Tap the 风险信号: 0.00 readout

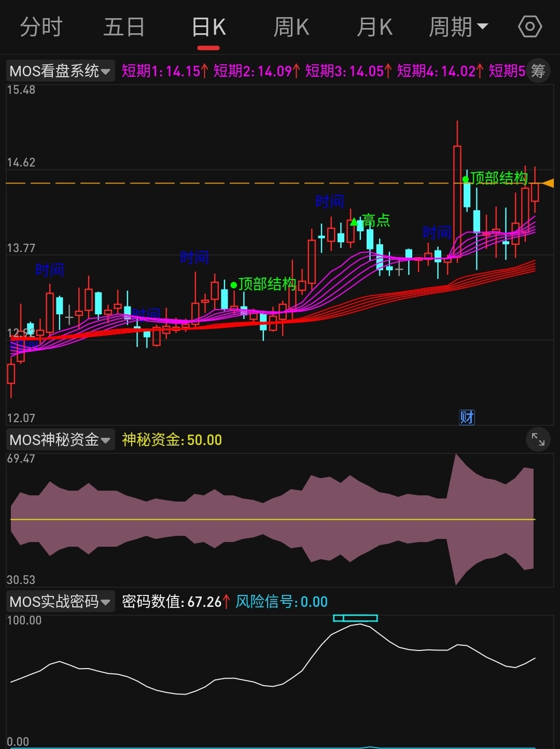[x=282, y=602]
